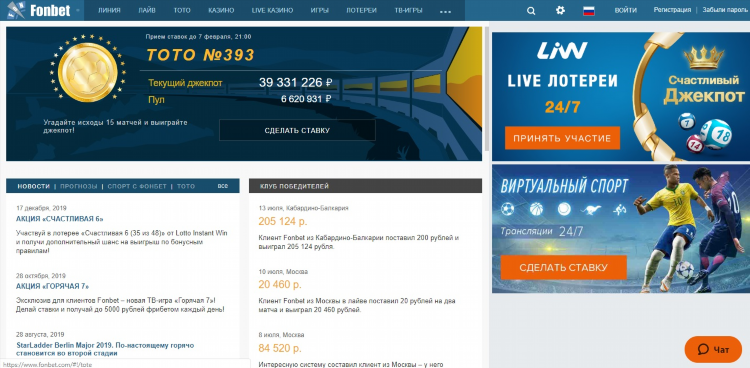This screenshot has width=750, height=368.
Task: Select the НОВОСТИ tab
Action: pos(33,186)
